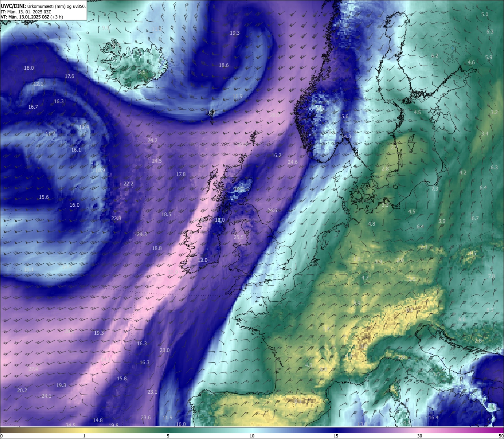Image resolution: width=504 pixels, height=439 pixels.
Task: Click the 16.1 value on the map
Action: coord(76,150)
